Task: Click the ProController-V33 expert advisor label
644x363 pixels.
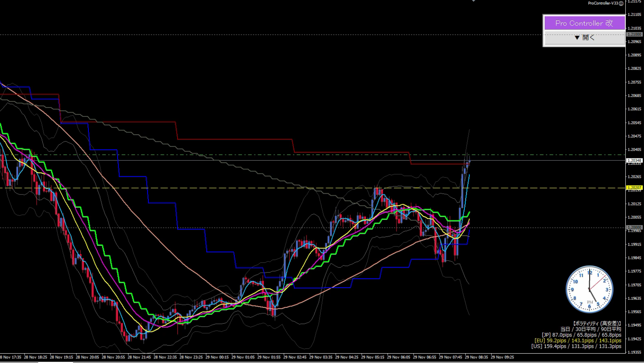Action: (x=603, y=3)
